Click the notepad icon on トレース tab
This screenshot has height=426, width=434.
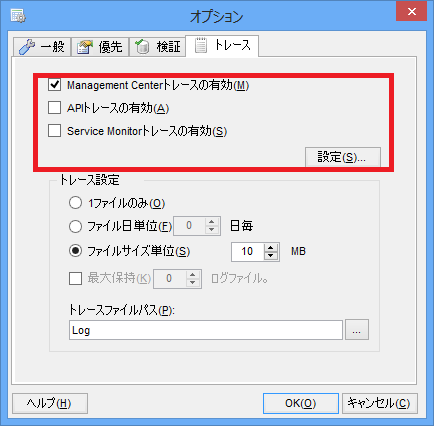(x=201, y=45)
